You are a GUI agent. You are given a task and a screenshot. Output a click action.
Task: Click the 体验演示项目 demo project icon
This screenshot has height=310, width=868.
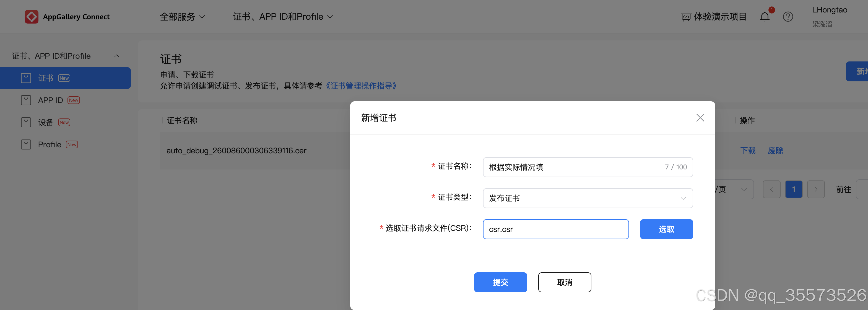[x=686, y=17]
